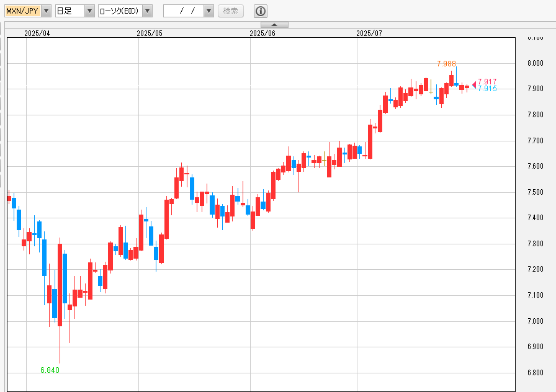Screen dimensions: 556x392
Task: Click the 2025/04 date axis label
Action: tap(37, 33)
